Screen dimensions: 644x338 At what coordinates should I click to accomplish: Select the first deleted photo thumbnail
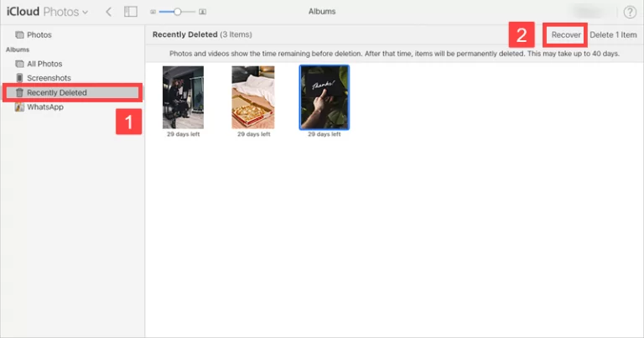[x=183, y=97]
